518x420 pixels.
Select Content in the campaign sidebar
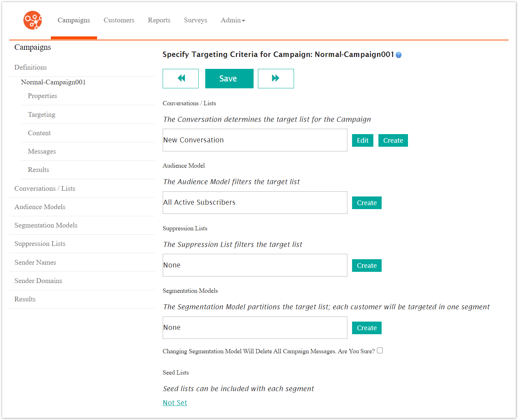pyautogui.click(x=39, y=133)
